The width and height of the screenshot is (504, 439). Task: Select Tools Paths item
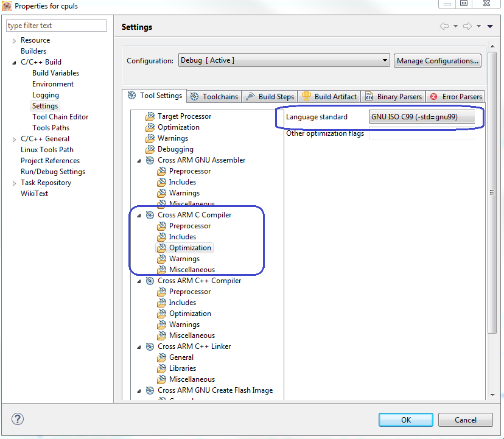click(51, 128)
